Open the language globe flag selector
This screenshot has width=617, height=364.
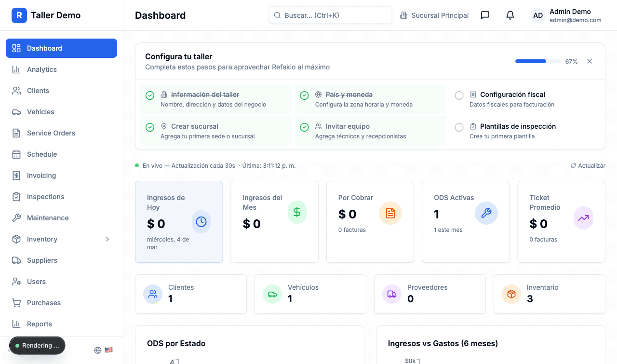point(103,350)
